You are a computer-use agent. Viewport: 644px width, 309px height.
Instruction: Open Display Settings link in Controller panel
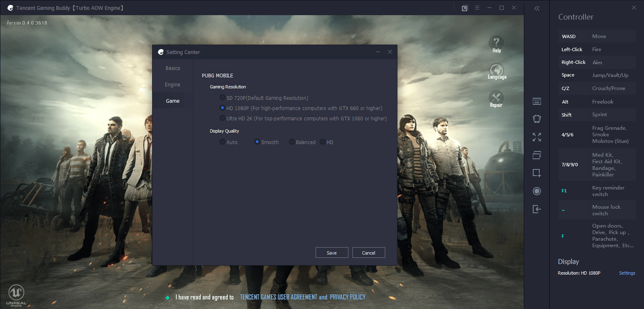(627, 273)
